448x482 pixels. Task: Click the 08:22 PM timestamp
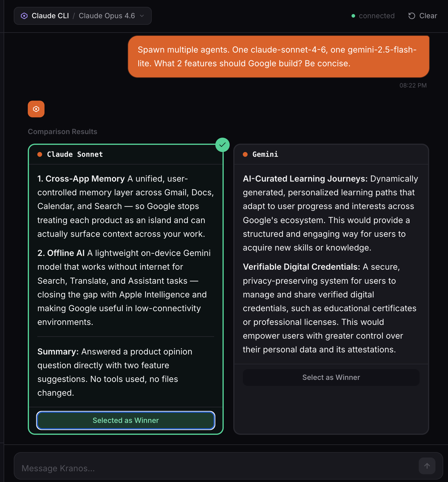pyautogui.click(x=413, y=85)
